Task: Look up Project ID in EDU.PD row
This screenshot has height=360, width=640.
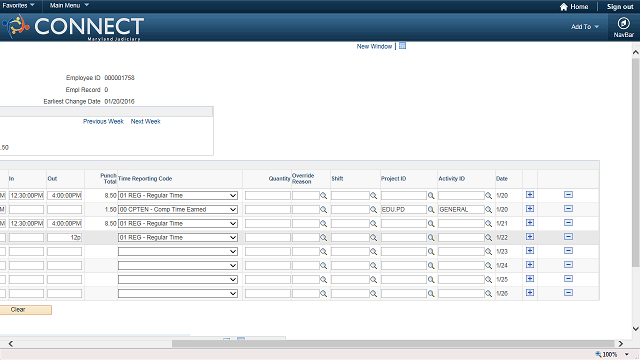Action: coord(431,210)
